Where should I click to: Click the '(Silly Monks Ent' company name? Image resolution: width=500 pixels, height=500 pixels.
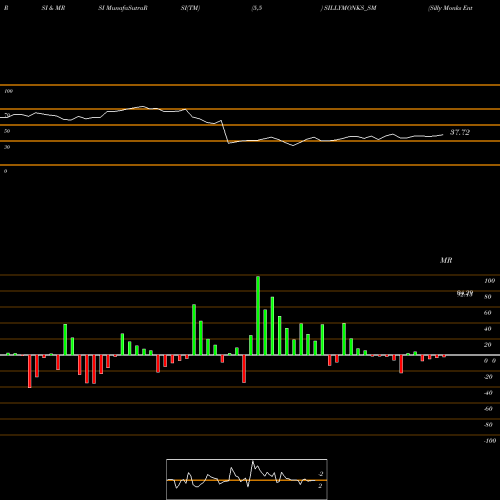click(x=450, y=8)
